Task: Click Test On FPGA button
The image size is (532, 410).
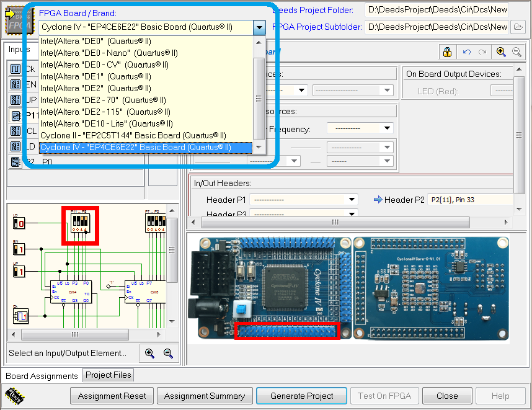Action: (384, 396)
